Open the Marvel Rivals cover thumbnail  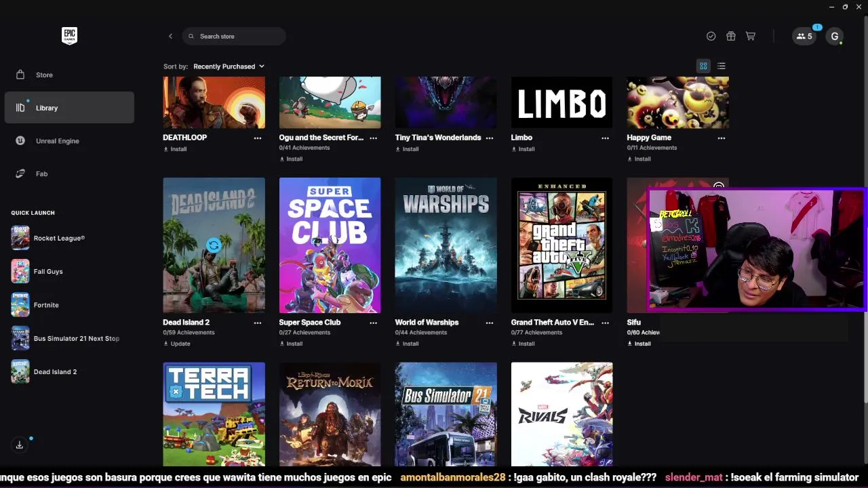[561, 414]
